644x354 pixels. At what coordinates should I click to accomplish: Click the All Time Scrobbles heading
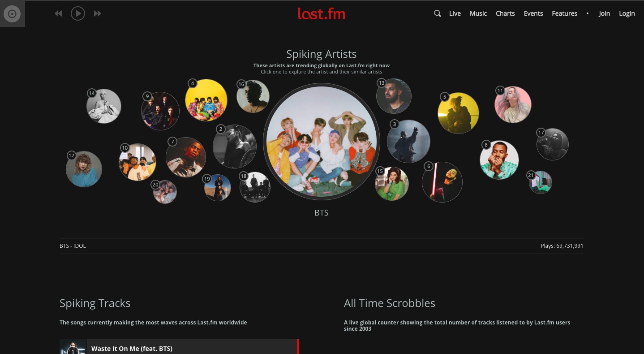click(x=390, y=303)
